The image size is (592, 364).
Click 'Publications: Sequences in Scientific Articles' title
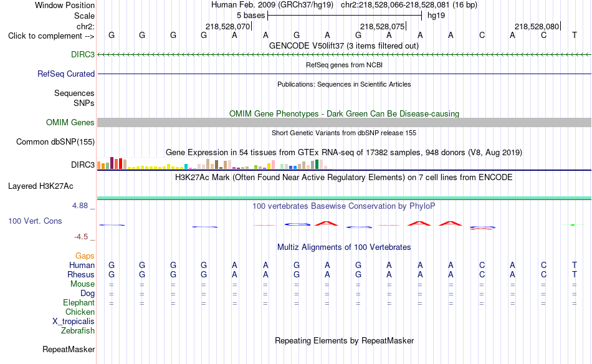tap(344, 84)
